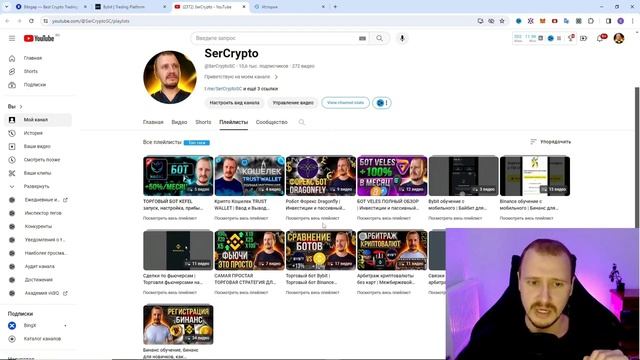The height and width of the screenshot is (360, 640).
Task: Open the Торговый бот Kefel playlist thumbnail
Action: pyautogui.click(x=178, y=176)
